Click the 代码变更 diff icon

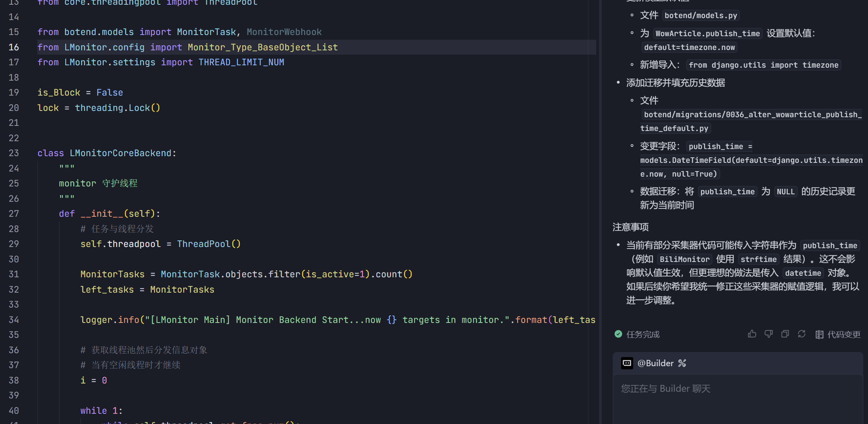[820, 334]
